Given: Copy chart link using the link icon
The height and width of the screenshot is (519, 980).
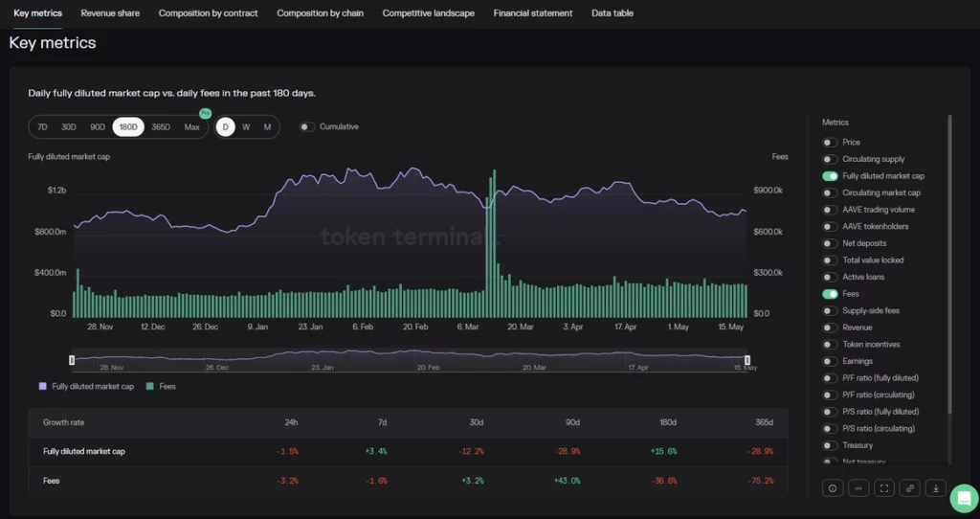Looking at the screenshot, I should click(910, 488).
